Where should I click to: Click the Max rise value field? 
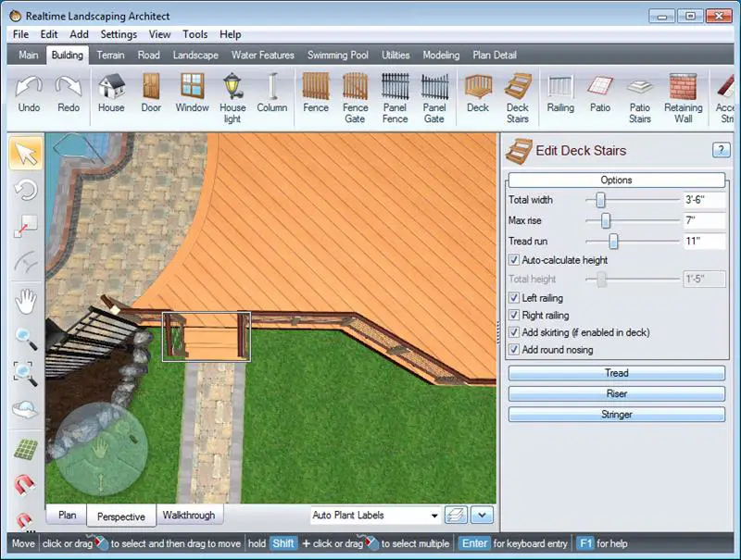704,220
